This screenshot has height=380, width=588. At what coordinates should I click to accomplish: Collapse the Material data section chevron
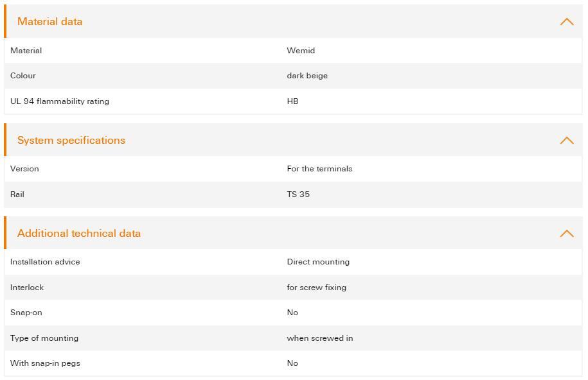pyautogui.click(x=566, y=22)
